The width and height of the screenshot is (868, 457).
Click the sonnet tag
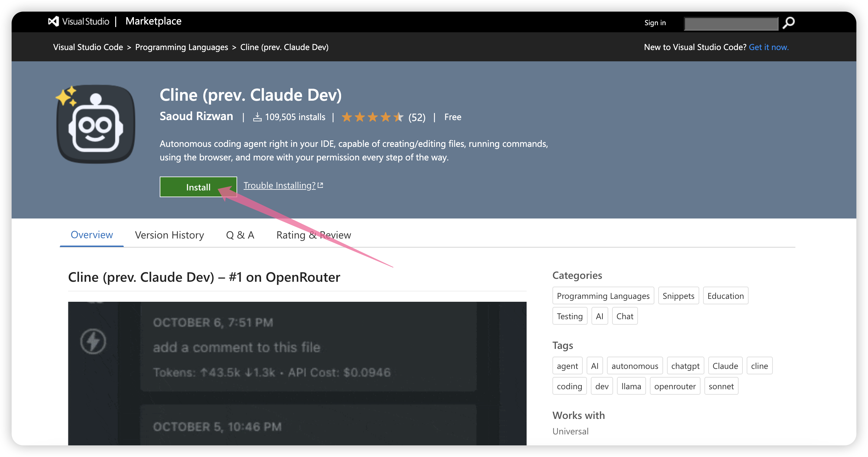pyautogui.click(x=721, y=386)
